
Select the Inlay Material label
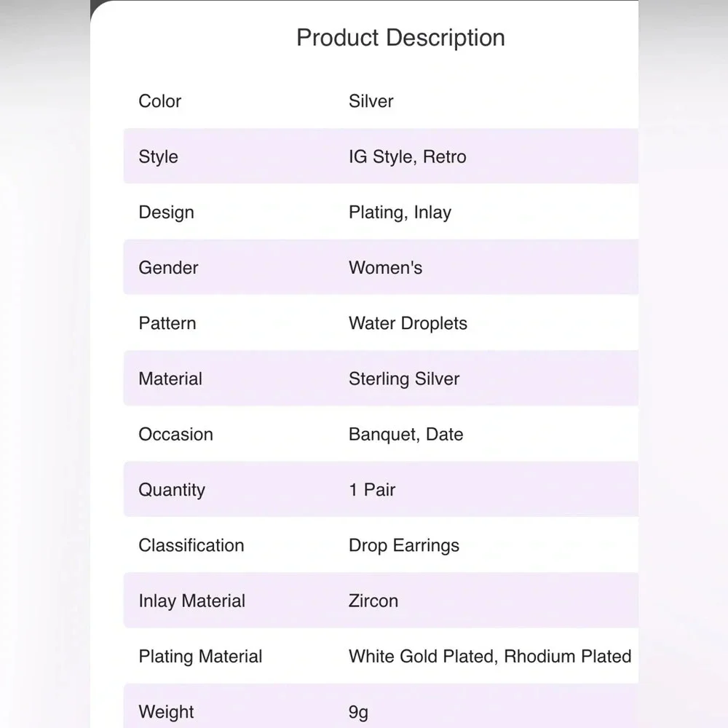pos(191,601)
